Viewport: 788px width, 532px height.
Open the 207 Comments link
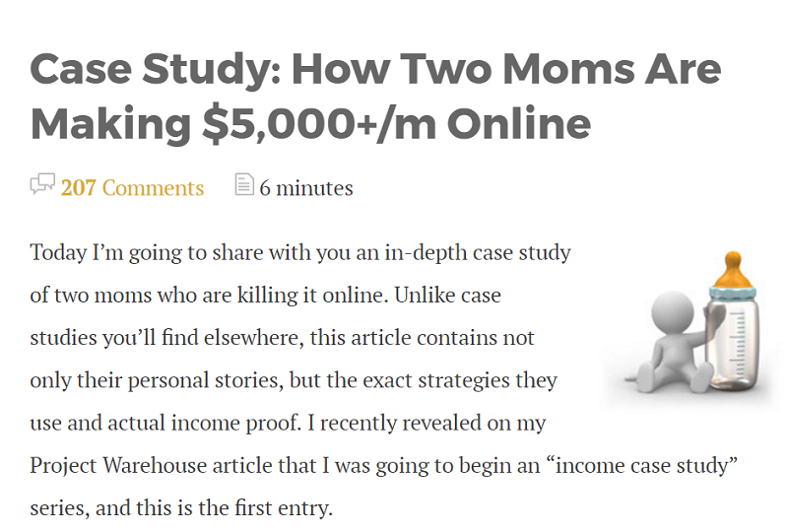click(132, 188)
